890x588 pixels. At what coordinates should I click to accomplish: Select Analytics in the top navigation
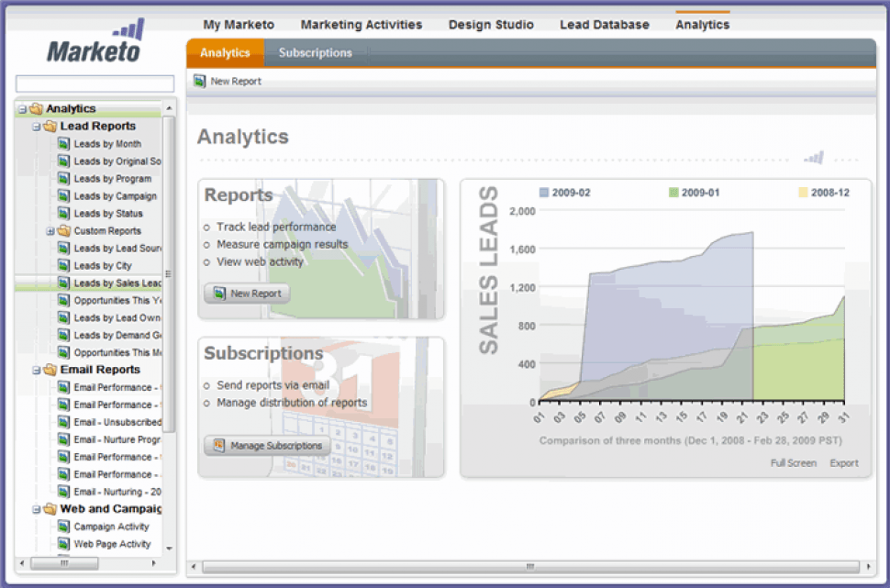click(x=703, y=25)
